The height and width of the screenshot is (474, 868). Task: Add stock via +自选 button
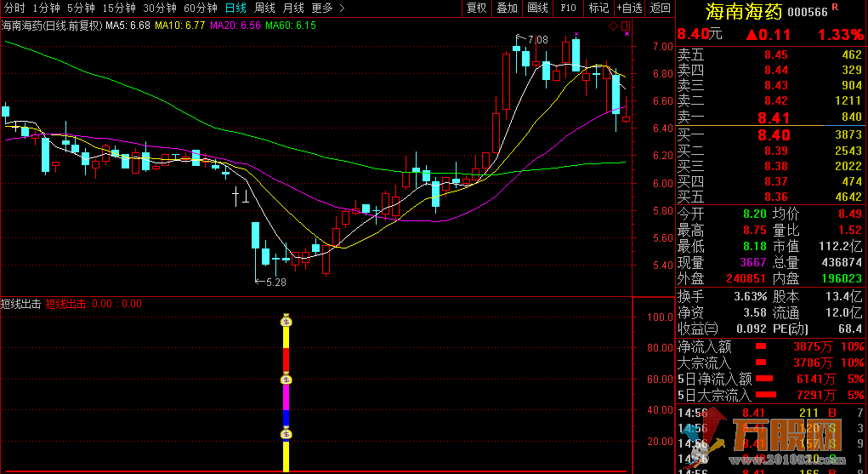point(630,9)
